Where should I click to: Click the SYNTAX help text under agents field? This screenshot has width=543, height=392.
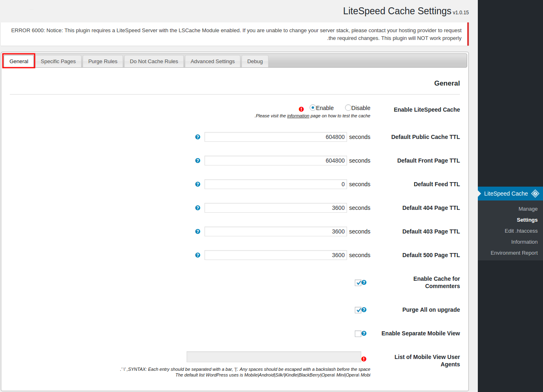245,372
